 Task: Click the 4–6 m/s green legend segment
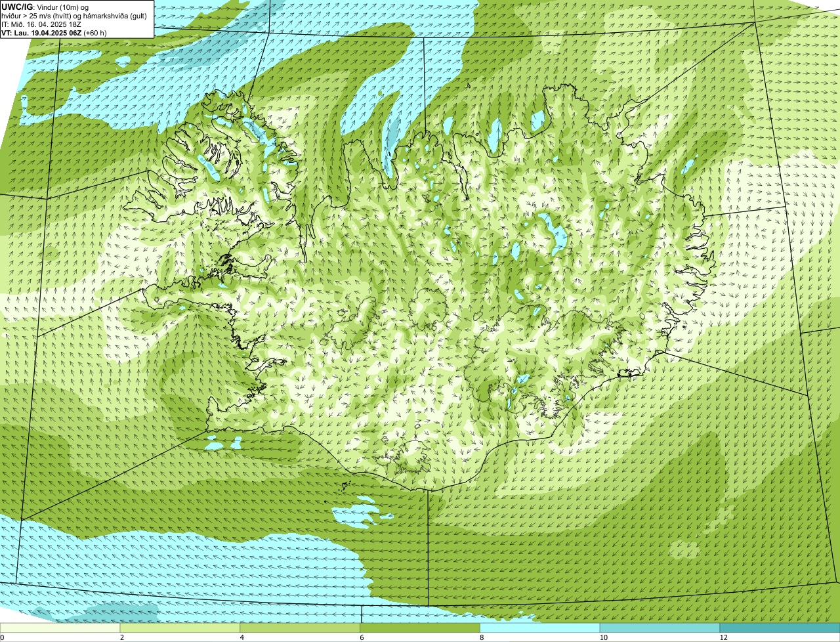tap(301, 628)
